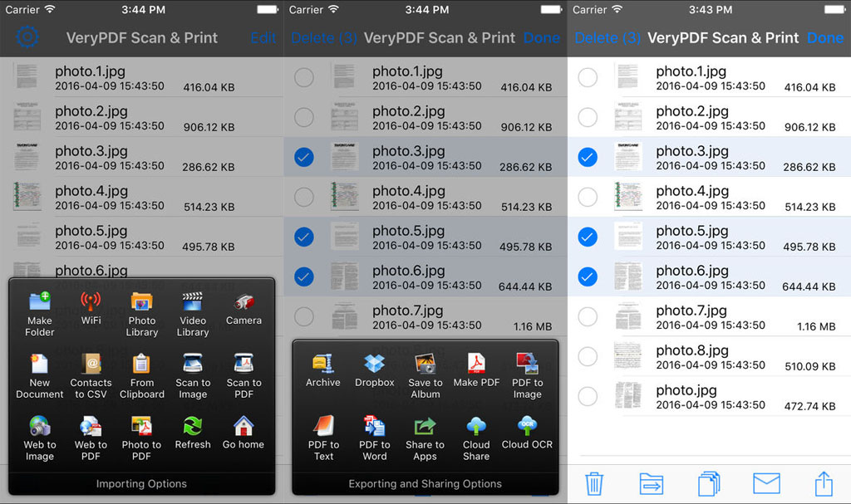Tap the envelope mail icon

[766, 483]
